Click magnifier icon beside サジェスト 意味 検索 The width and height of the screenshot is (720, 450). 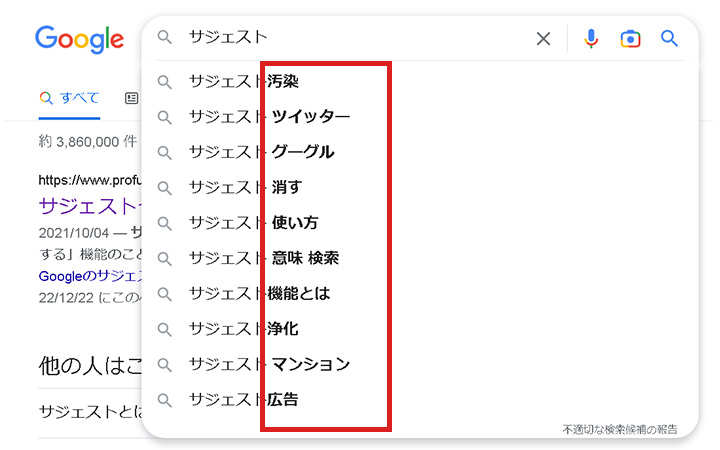[164, 259]
